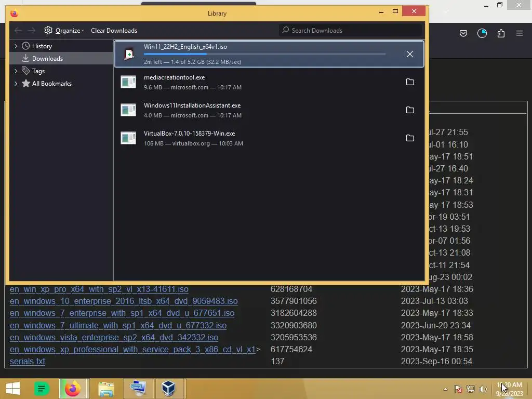Expand the Tags tree node
Screen dimensions: 532x399
[16, 71]
